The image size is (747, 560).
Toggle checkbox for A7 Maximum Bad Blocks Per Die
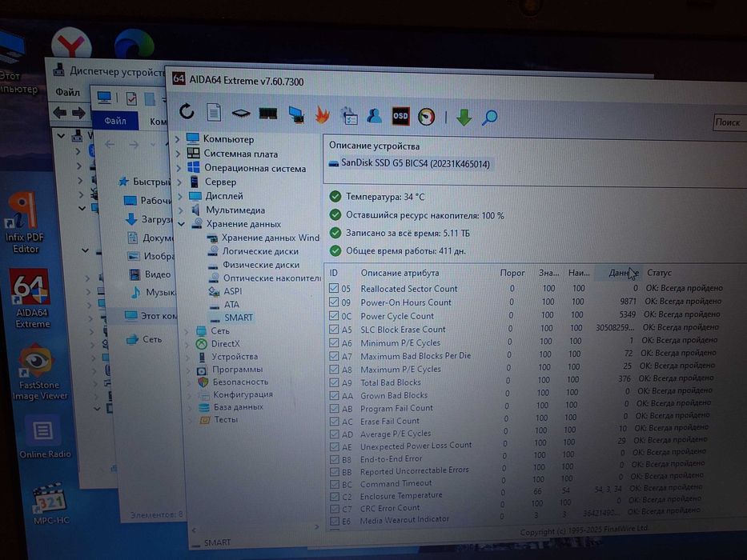(x=334, y=355)
